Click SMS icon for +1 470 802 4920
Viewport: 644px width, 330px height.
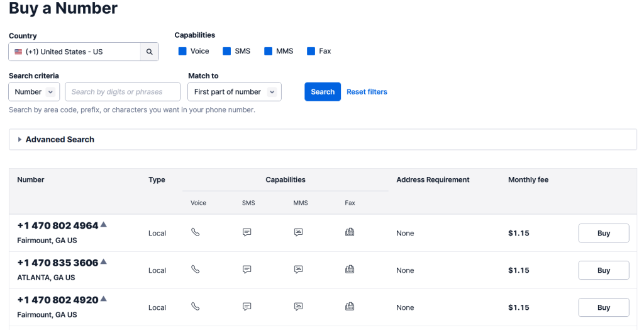pos(247,307)
